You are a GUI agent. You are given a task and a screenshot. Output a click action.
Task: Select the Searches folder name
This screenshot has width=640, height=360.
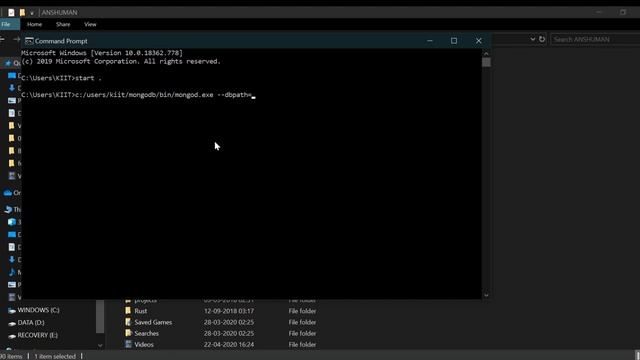pos(147,333)
